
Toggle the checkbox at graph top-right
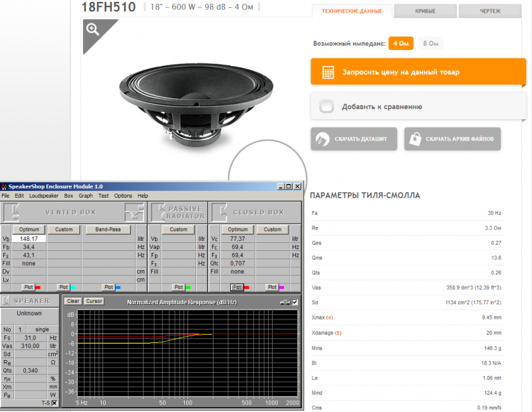(x=295, y=302)
